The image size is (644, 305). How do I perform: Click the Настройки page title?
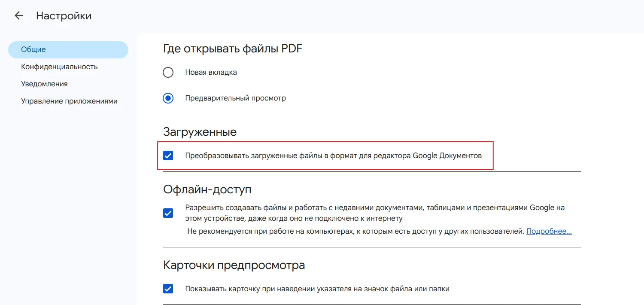click(64, 16)
